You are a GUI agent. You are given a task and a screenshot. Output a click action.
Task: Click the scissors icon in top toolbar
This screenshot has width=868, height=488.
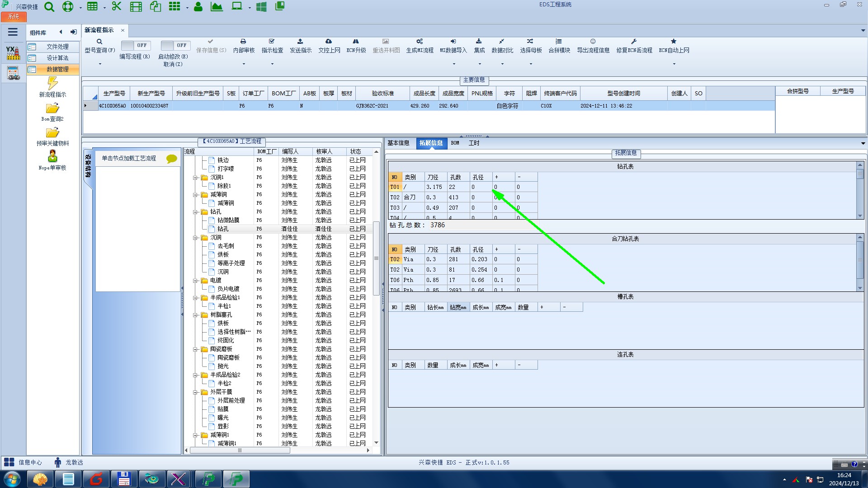tap(117, 6)
